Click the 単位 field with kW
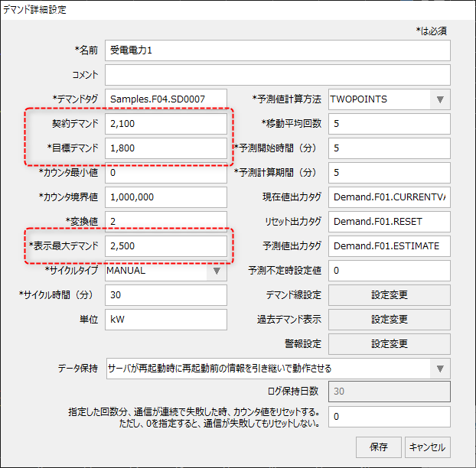 (x=166, y=320)
